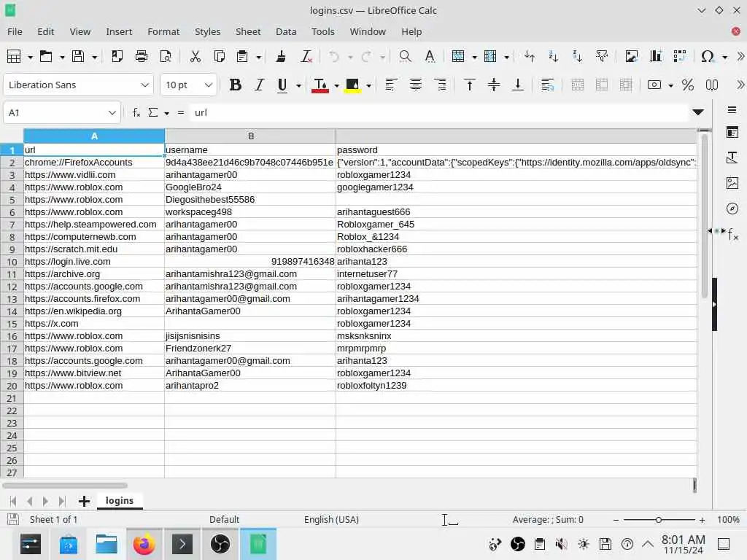Click the Cut scissors icon

196,56
